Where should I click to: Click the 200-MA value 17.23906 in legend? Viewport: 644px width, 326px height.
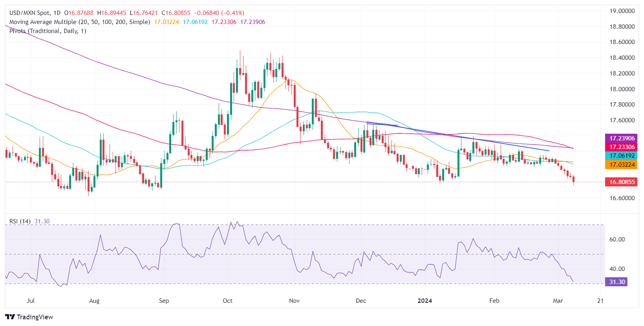pos(253,22)
